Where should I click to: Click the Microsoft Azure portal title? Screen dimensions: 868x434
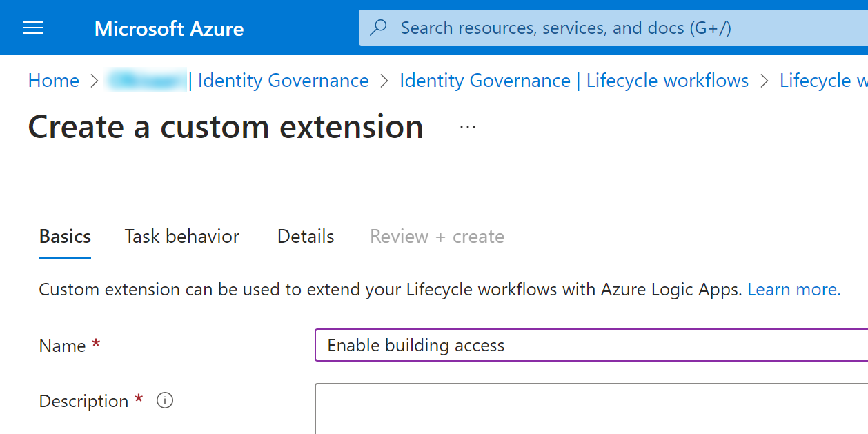pyautogui.click(x=169, y=28)
